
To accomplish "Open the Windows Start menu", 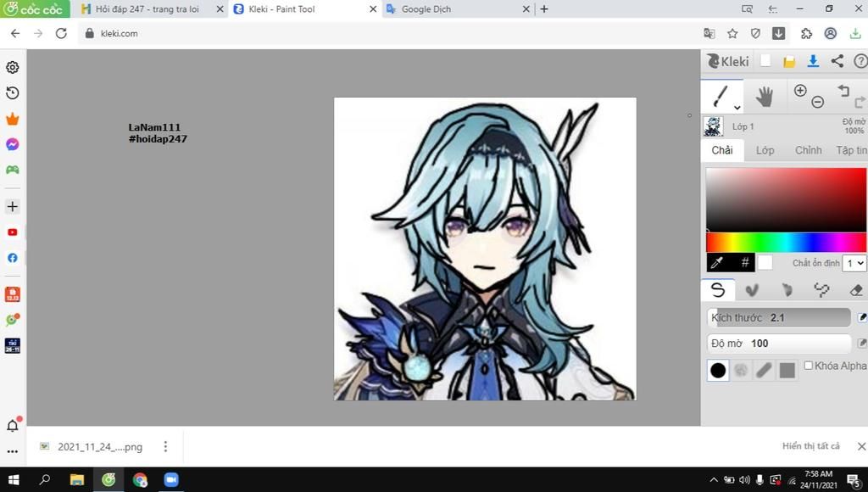I will [x=14, y=480].
